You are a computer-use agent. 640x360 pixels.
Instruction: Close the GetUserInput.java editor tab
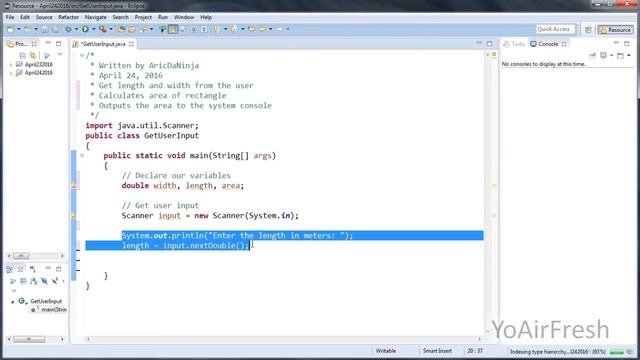[131, 44]
